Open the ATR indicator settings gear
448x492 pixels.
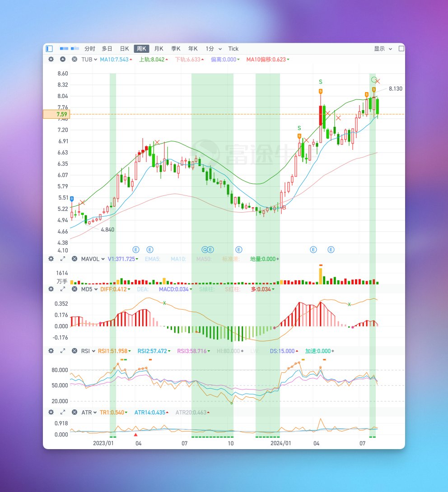point(51,412)
